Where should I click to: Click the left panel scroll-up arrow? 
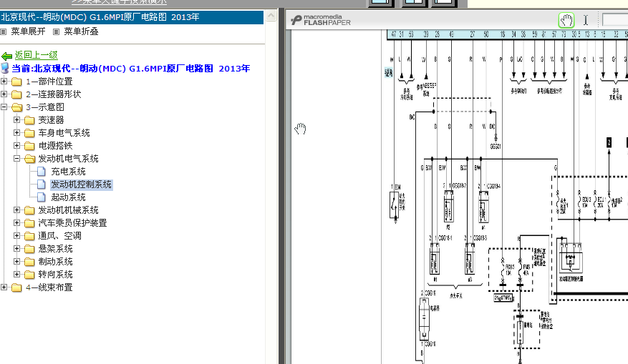[271, 16]
